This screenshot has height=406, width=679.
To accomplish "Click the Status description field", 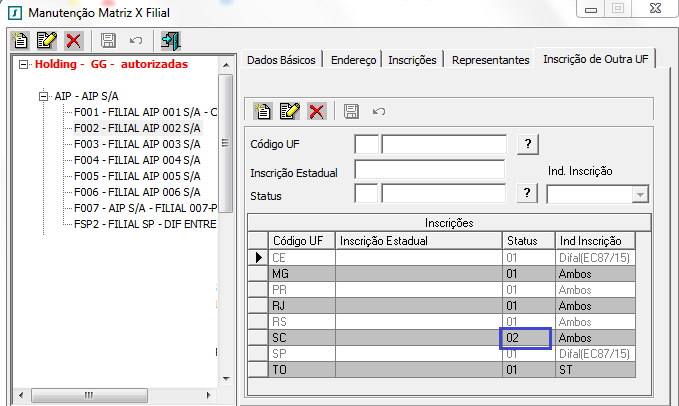I will 443,193.
